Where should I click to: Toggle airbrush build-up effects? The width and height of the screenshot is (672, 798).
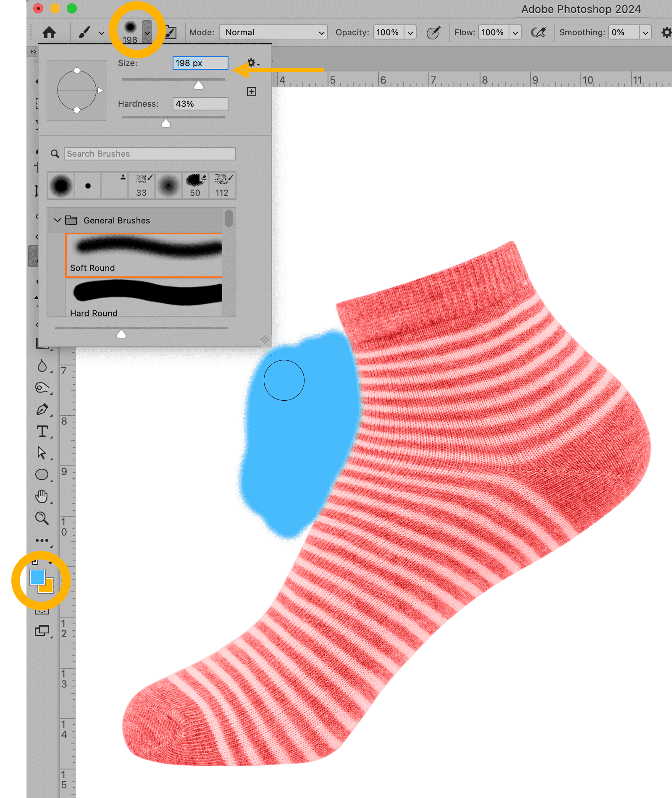coord(538,32)
